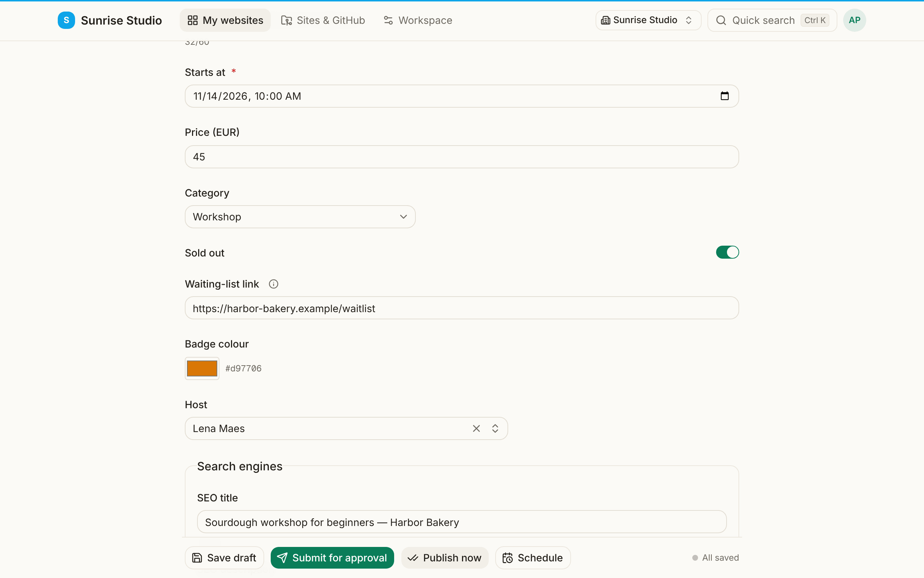Click the Sunrise Studio brand name
924x578 pixels.
121,20
